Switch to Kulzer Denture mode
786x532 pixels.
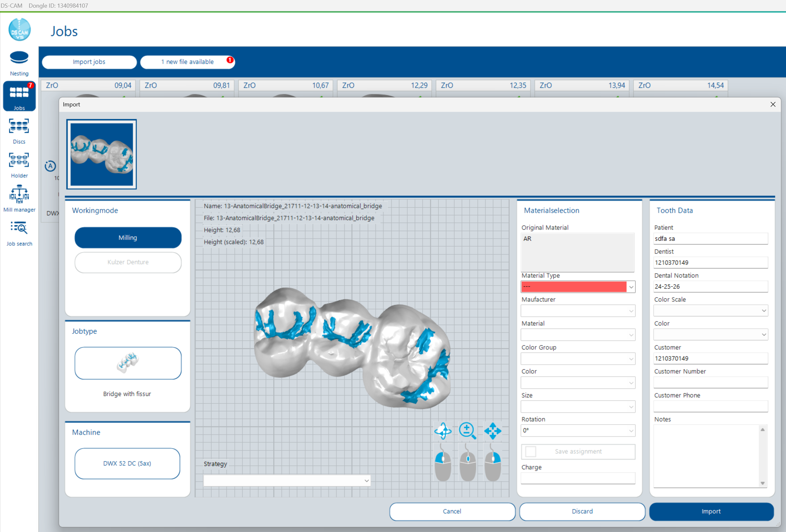coord(127,262)
